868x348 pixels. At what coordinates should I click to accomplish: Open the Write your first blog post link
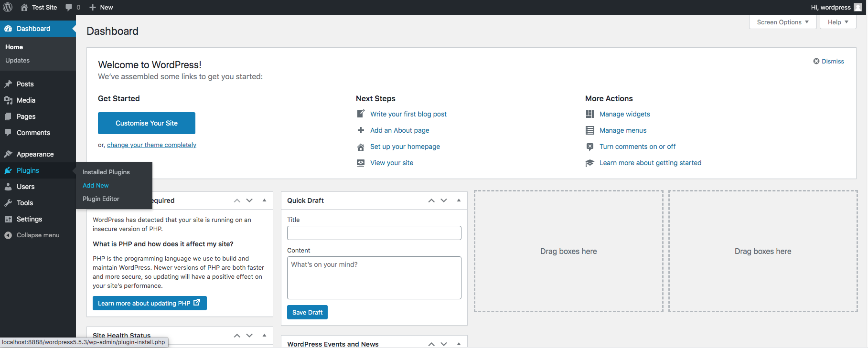(408, 114)
